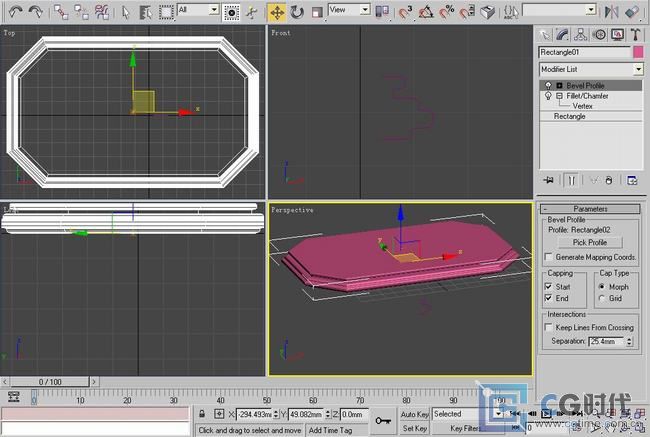Click the Pick Profile button

[x=590, y=242]
